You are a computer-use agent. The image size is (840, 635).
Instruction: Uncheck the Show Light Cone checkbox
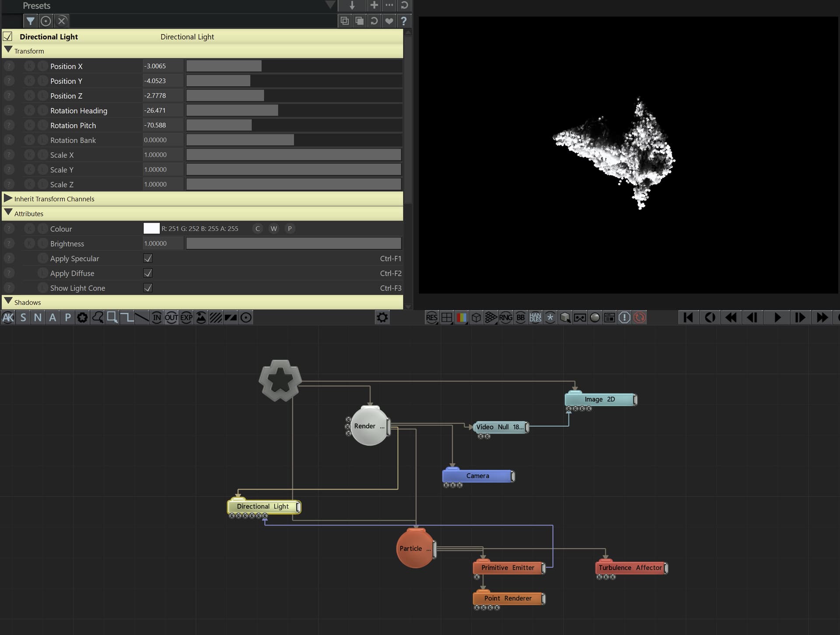coord(148,288)
